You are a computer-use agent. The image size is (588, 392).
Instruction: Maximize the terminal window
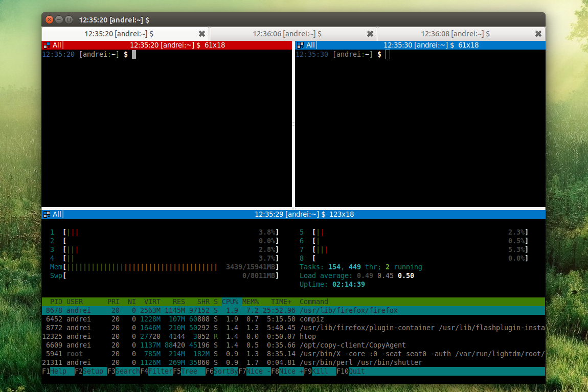69,19
